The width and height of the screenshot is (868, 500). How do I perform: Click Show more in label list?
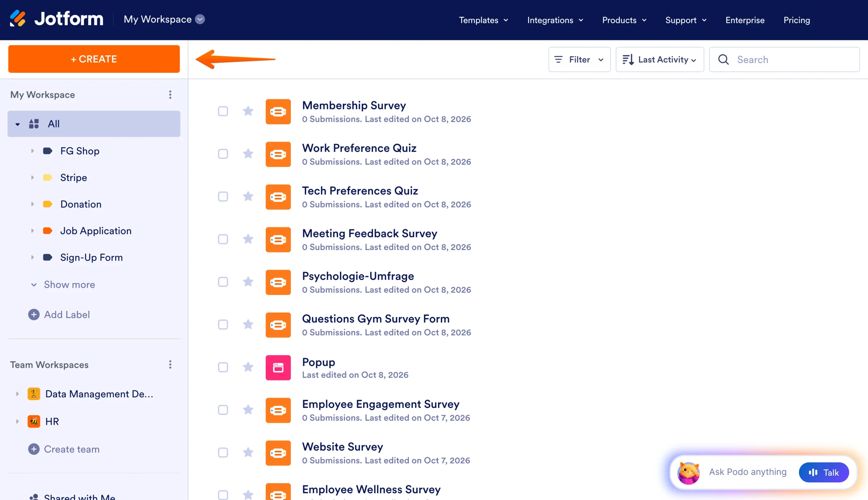pyautogui.click(x=62, y=285)
